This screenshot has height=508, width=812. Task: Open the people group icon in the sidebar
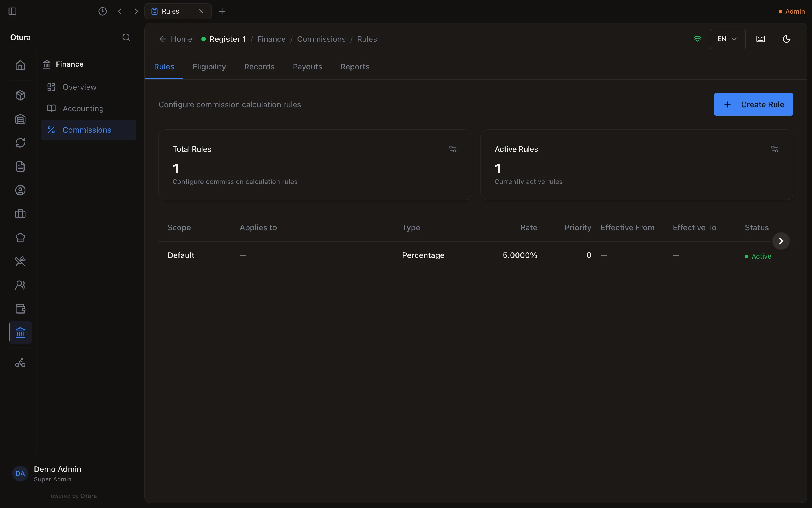tap(20, 285)
